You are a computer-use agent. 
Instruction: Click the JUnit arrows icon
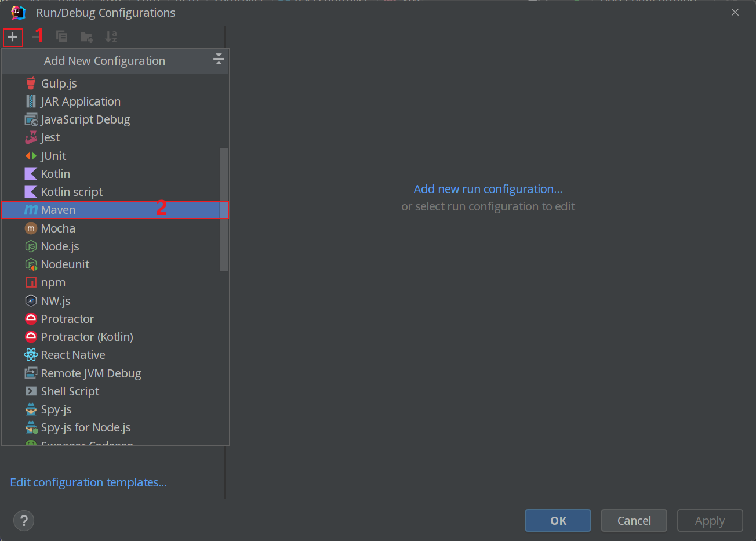click(x=31, y=155)
